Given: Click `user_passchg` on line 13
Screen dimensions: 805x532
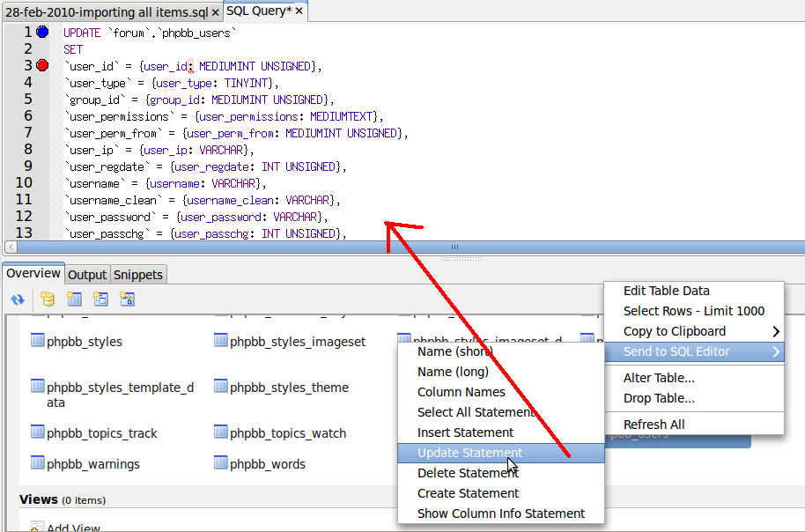Looking at the screenshot, I should (x=107, y=233).
